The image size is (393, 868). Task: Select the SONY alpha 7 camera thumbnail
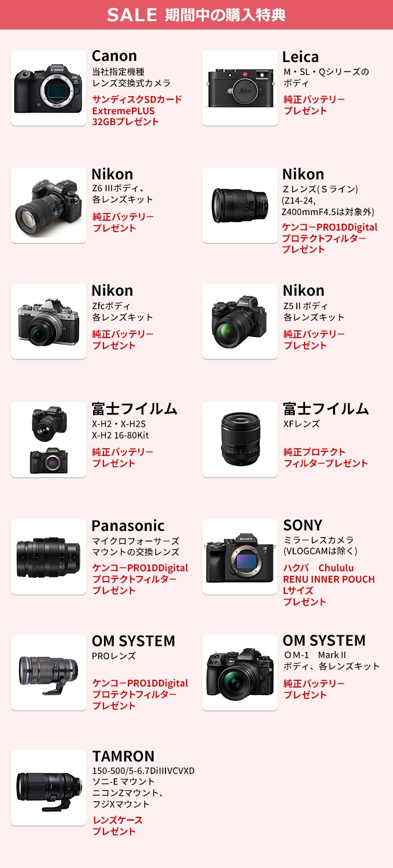pyautogui.click(x=240, y=557)
